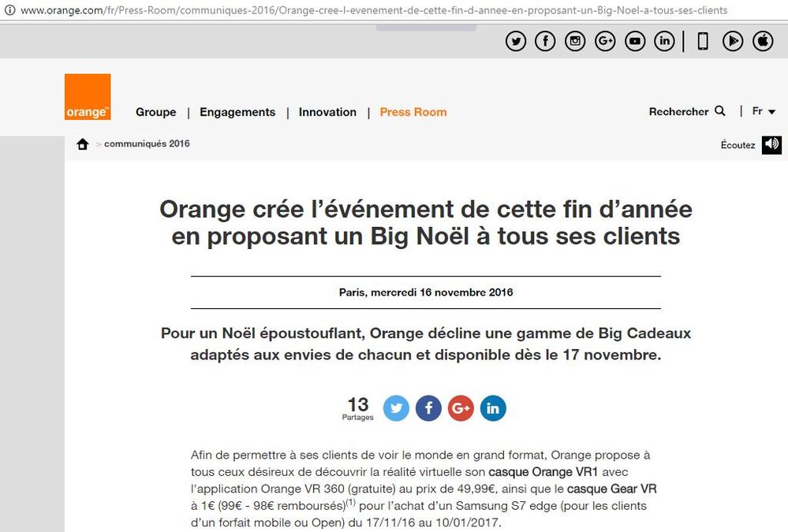
Task: Open Orange's LinkedIn page from header bar
Action: coord(664,41)
